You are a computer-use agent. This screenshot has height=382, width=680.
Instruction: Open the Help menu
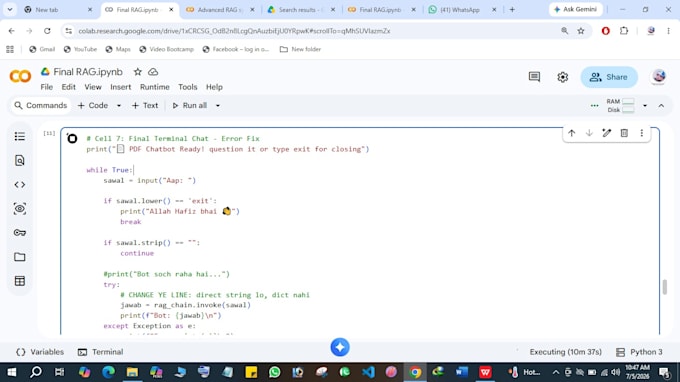[x=214, y=87]
